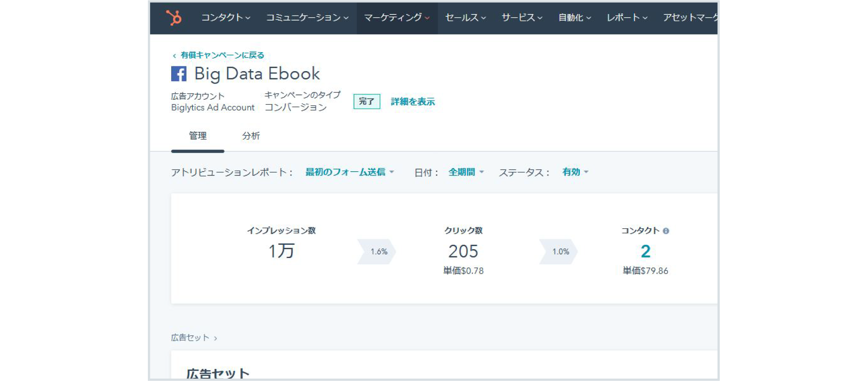The width and height of the screenshot is (868, 381).
Task: Click the 205 clicks value
Action: click(463, 252)
